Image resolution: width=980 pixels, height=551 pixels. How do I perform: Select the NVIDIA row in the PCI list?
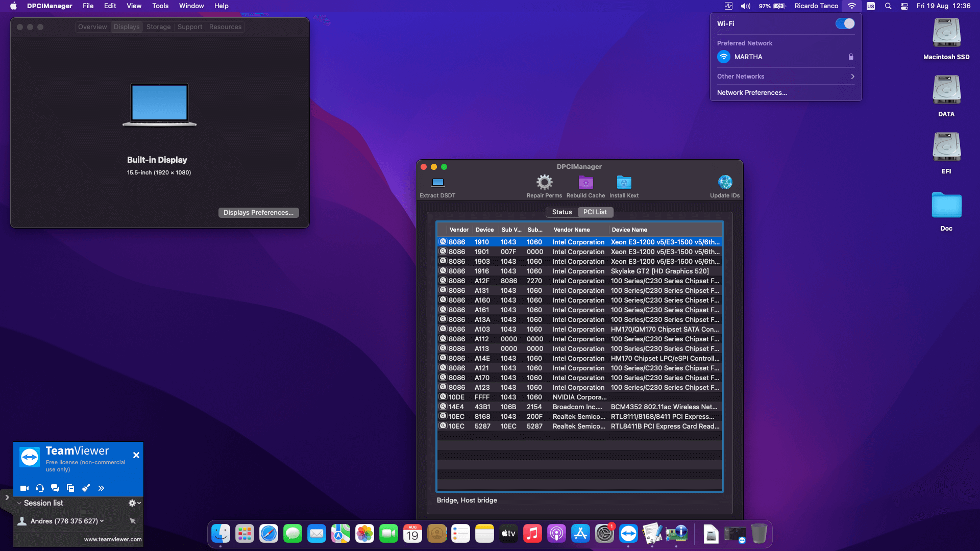point(579,397)
